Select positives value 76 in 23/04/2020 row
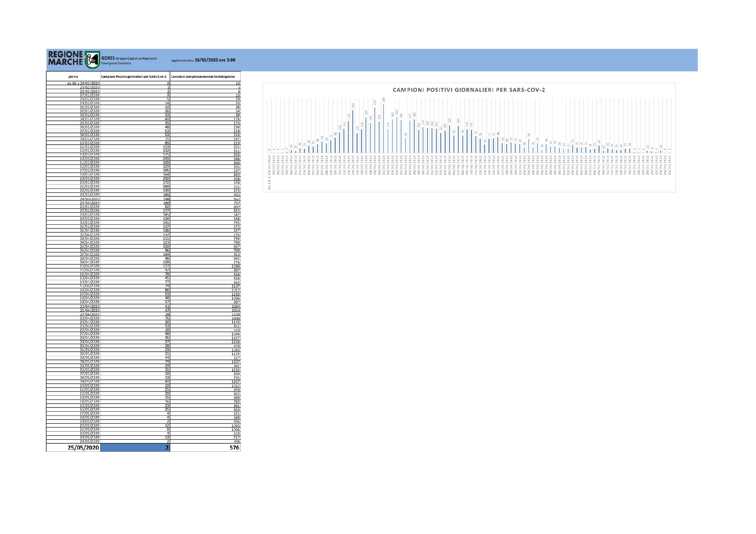 pos(167,318)
